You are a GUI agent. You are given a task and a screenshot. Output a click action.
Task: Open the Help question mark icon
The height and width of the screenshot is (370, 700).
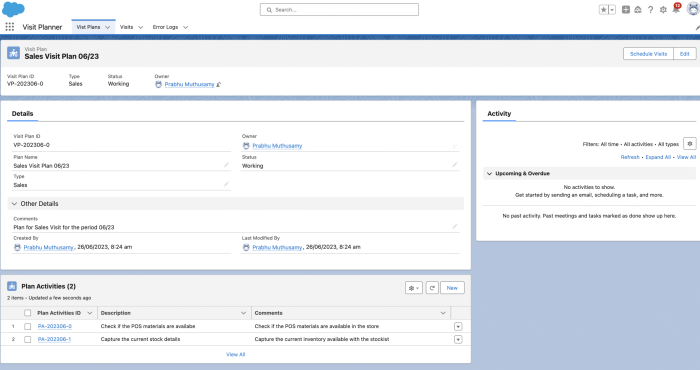pos(650,9)
